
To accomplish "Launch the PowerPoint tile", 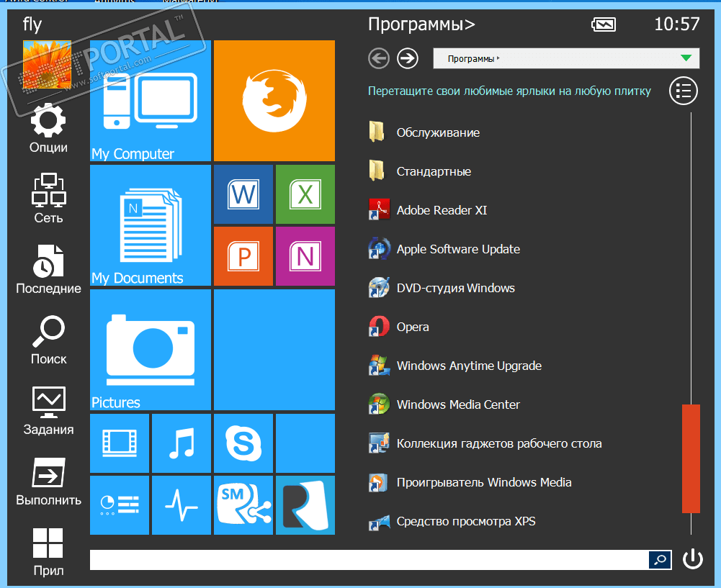I will click(x=243, y=256).
